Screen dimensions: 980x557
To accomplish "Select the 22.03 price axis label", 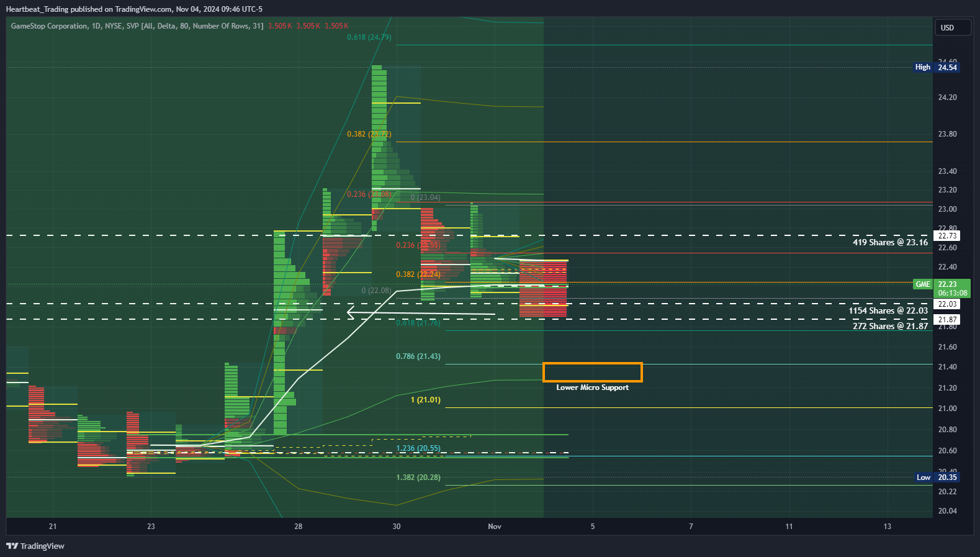I will pos(947,304).
